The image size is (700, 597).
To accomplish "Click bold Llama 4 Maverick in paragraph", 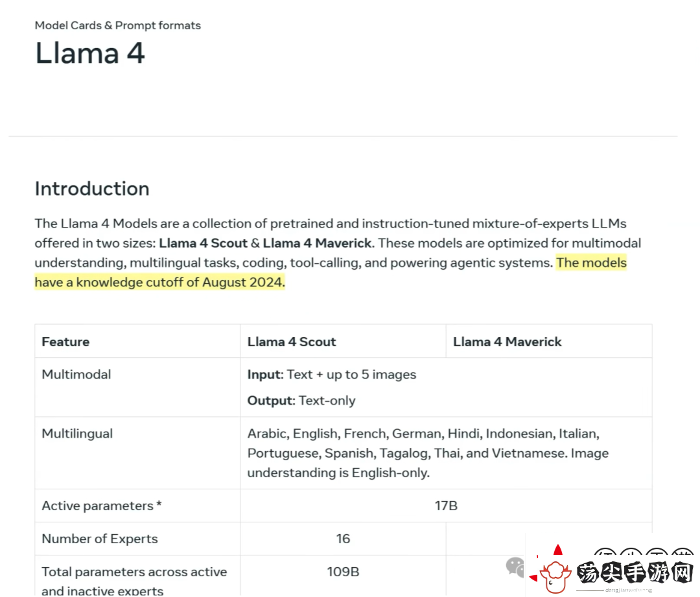I will [x=318, y=243].
